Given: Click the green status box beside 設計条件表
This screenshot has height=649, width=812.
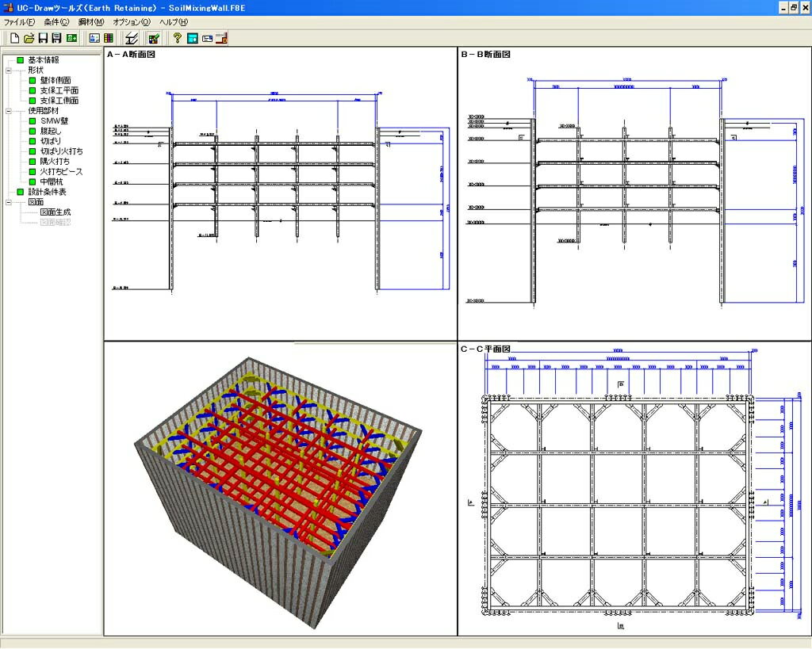Looking at the screenshot, I should coord(21,192).
